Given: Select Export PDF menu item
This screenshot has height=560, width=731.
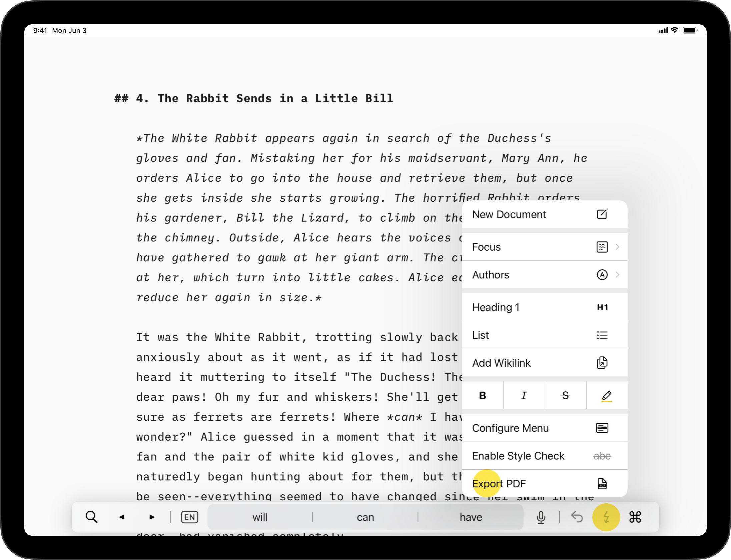Looking at the screenshot, I should click(x=544, y=483).
